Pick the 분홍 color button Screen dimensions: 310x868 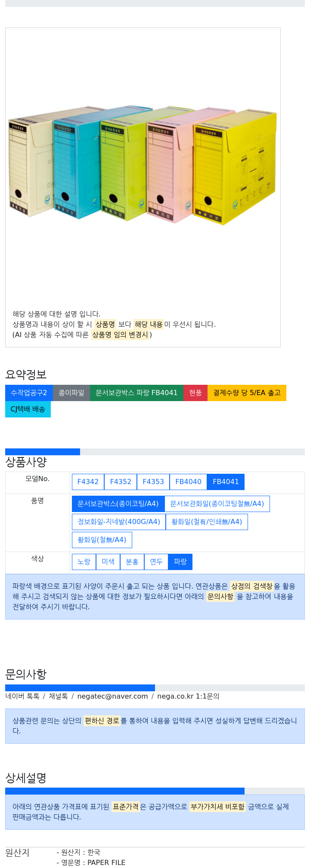pos(132,561)
